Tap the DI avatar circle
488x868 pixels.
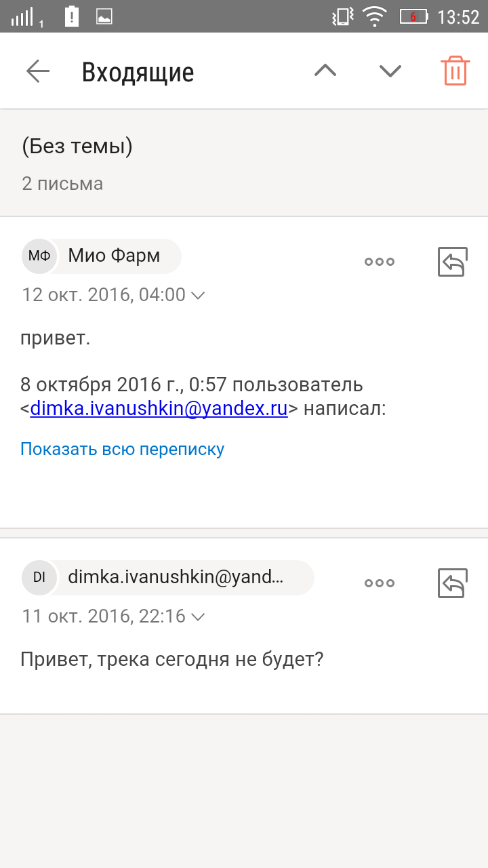(x=39, y=578)
